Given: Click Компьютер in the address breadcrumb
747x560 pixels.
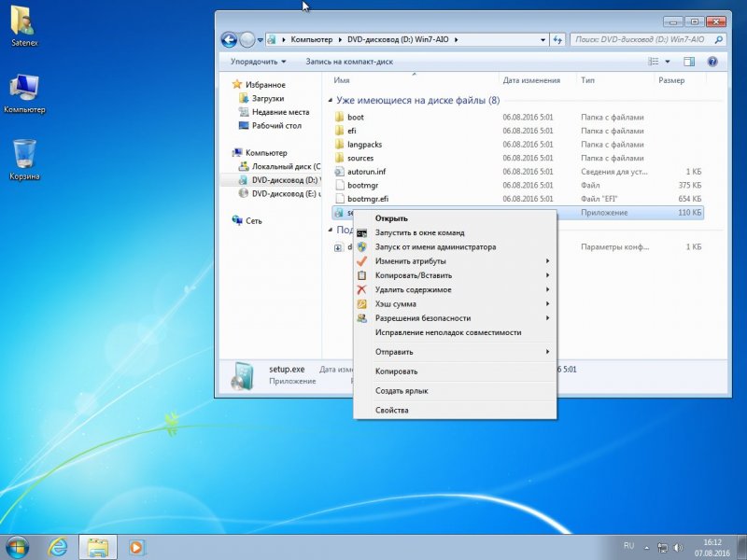Looking at the screenshot, I should click(x=312, y=39).
